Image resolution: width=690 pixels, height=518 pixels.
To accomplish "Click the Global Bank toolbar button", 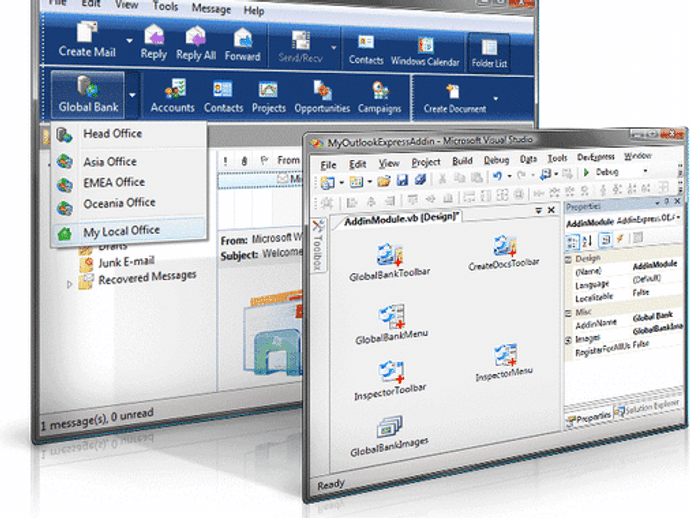I will click(88, 95).
